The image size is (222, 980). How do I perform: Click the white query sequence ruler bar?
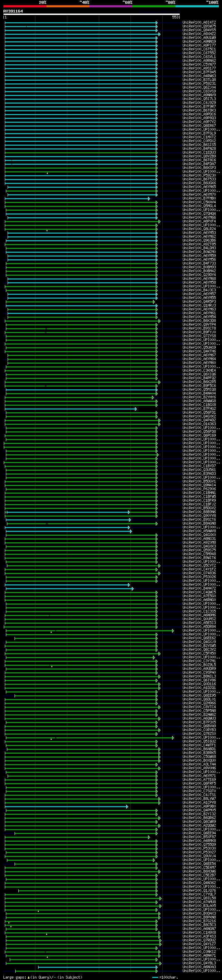point(92,14)
